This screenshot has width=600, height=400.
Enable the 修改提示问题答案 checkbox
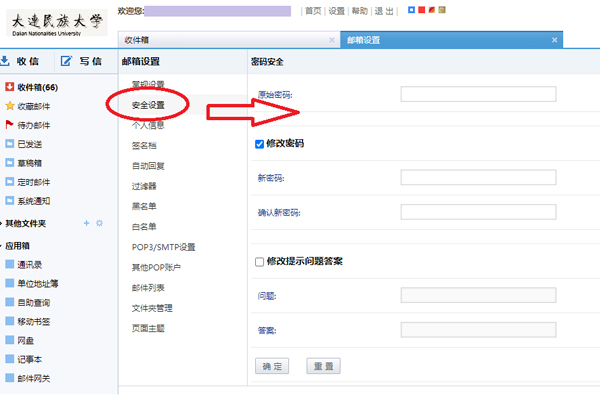(260, 262)
